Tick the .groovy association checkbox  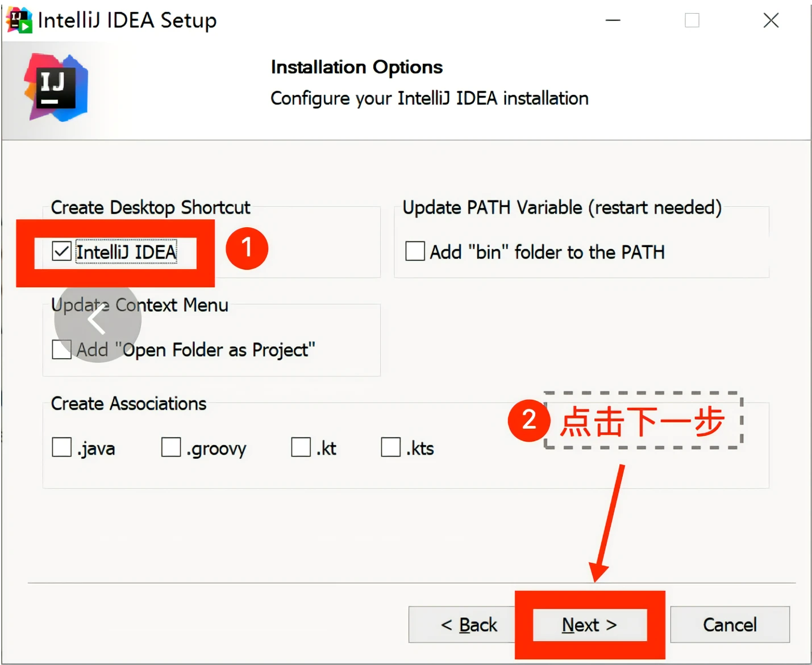171,447
